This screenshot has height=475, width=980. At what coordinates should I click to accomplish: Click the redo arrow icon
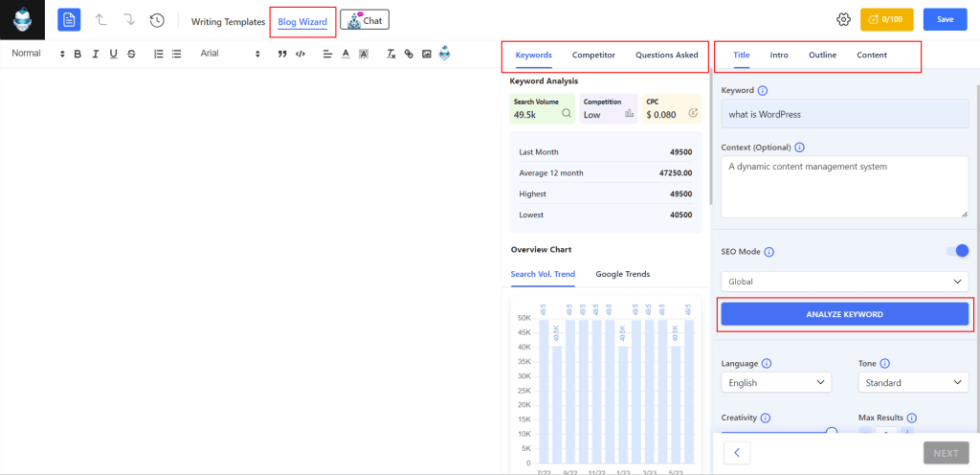tap(129, 20)
